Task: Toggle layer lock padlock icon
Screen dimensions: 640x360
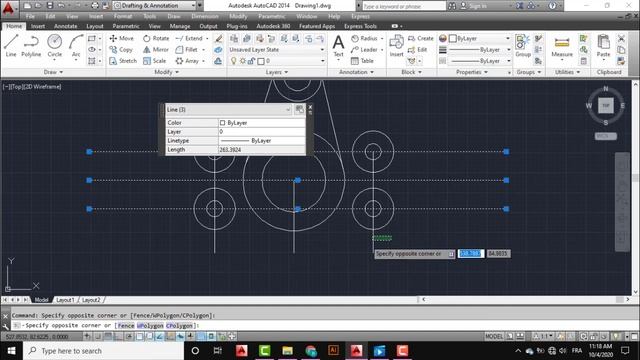Action: point(251,61)
